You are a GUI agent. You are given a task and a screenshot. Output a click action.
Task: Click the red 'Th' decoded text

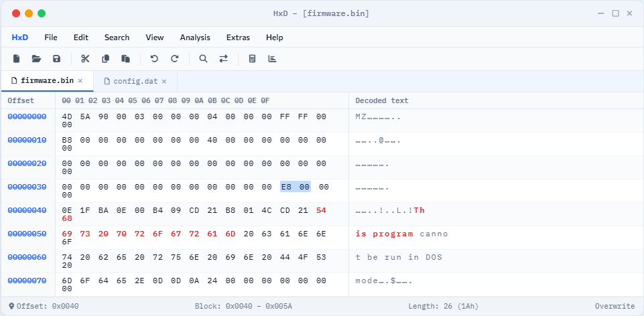click(420, 210)
